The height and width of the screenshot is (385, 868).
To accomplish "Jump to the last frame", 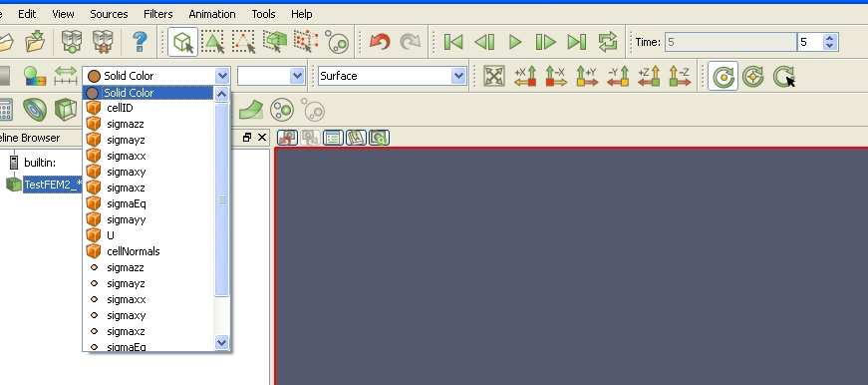I will coord(576,42).
